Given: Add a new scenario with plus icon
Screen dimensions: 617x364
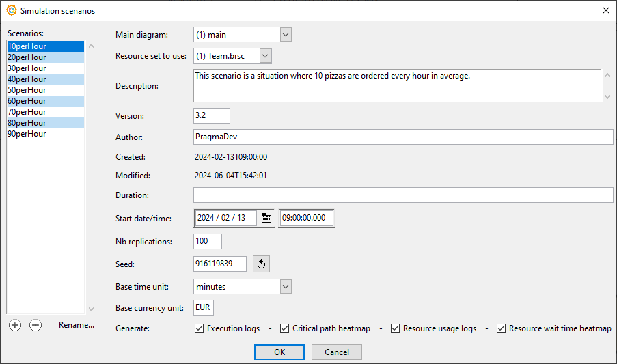Looking at the screenshot, I should [x=15, y=326].
